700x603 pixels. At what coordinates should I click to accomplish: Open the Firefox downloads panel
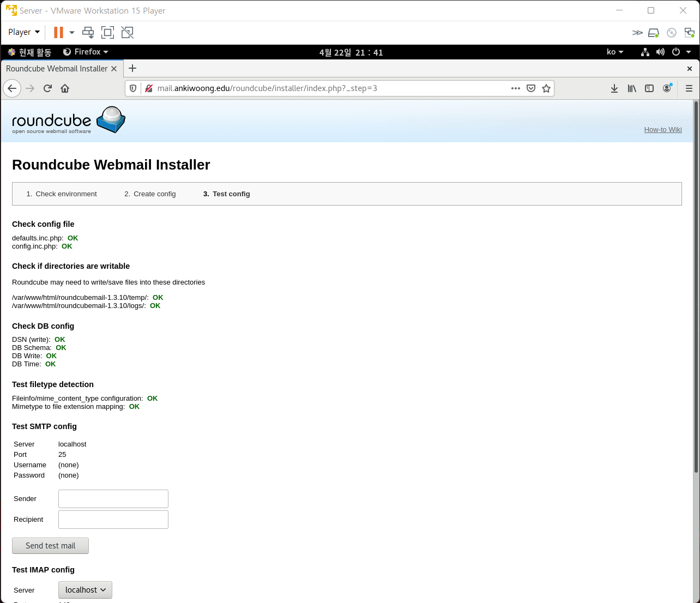[x=614, y=88]
